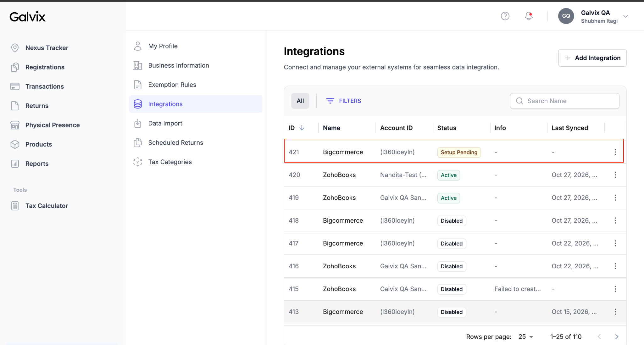Screen dimensions: 644x345
Task: Navigate to Products
Action: pos(39,144)
